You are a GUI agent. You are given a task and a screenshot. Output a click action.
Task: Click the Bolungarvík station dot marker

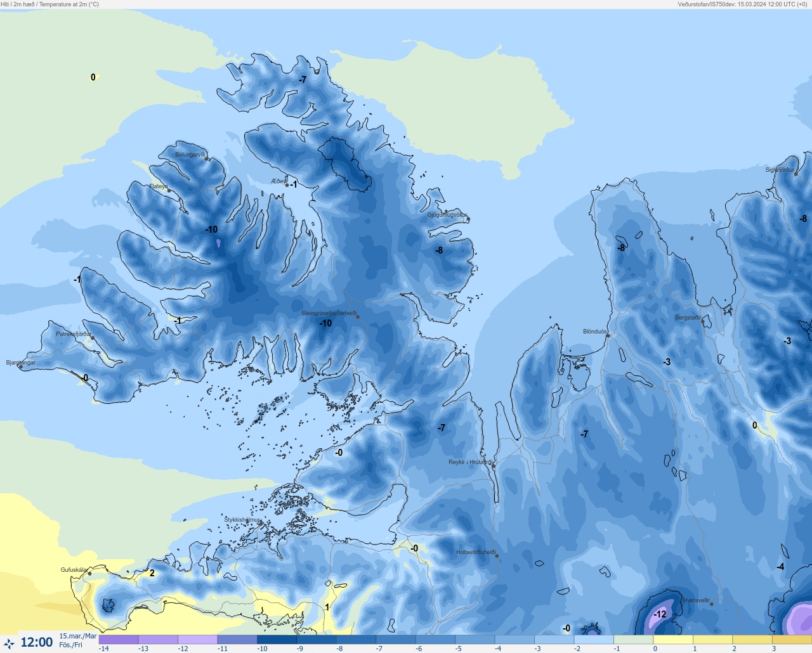[207, 159]
